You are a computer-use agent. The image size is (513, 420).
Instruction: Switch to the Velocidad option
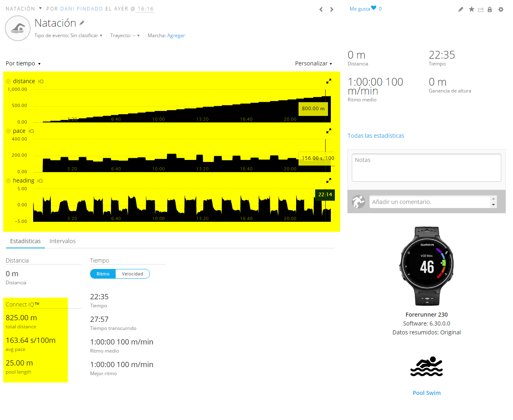point(132,274)
